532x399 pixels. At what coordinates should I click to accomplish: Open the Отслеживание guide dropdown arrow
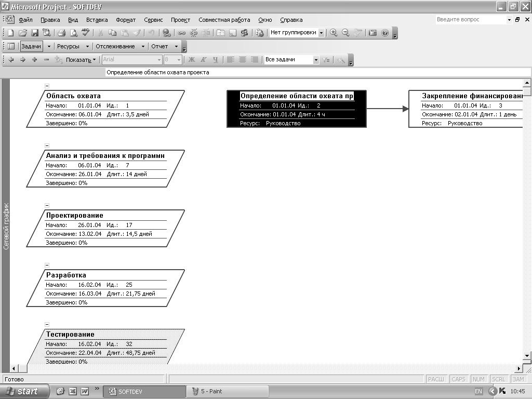click(x=143, y=46)
